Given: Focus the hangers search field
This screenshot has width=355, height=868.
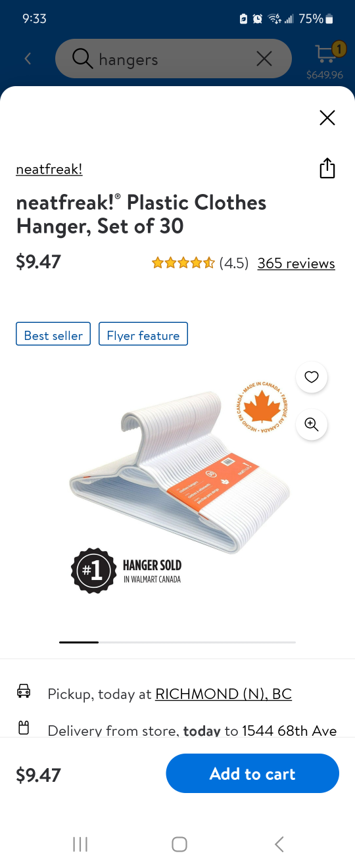Looking at the screenshot, I should pos(174,59).
